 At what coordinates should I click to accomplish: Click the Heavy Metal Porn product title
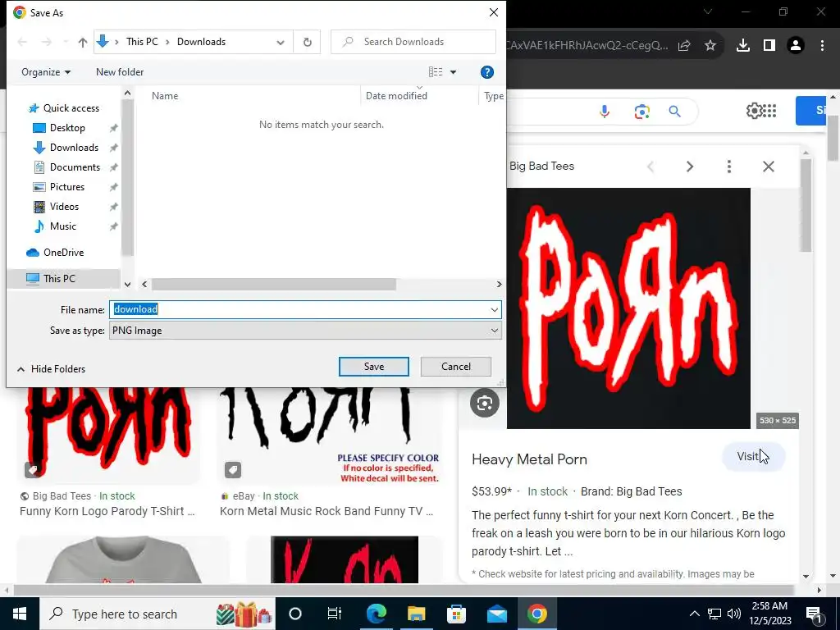click(529, 459)
